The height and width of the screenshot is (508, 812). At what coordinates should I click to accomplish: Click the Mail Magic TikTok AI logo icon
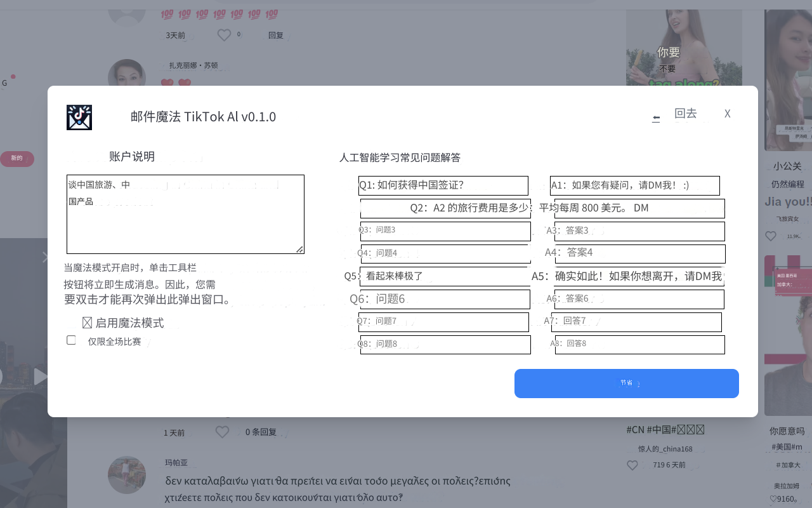79,117
